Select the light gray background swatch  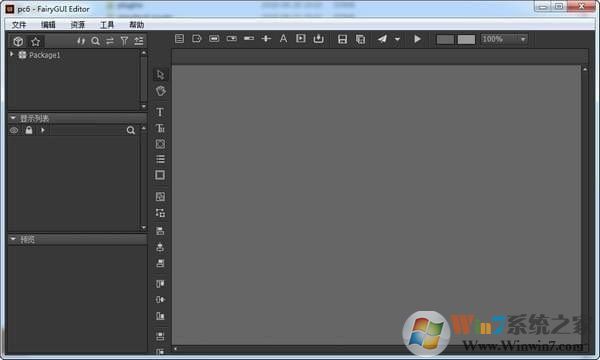pos(466,39)
